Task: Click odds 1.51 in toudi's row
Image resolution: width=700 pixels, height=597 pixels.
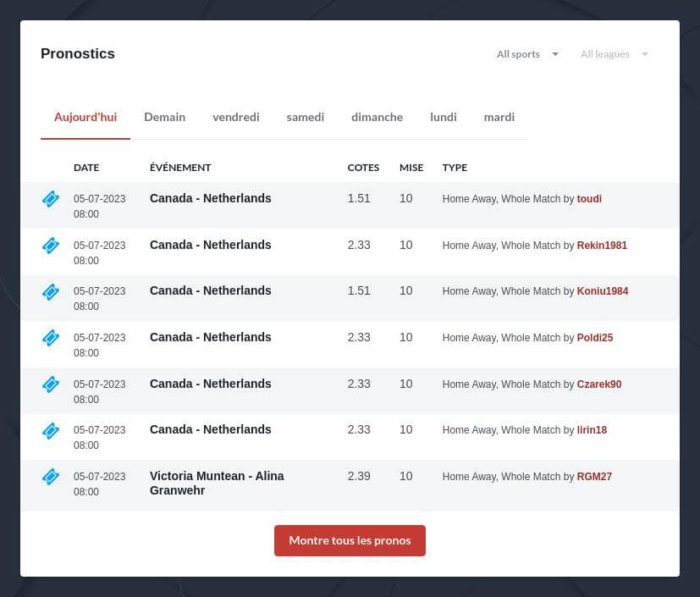Action: point(359,198)
